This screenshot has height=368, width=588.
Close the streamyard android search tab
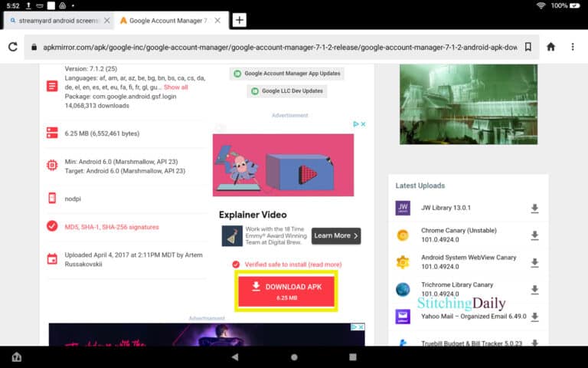tap(107, 21)
